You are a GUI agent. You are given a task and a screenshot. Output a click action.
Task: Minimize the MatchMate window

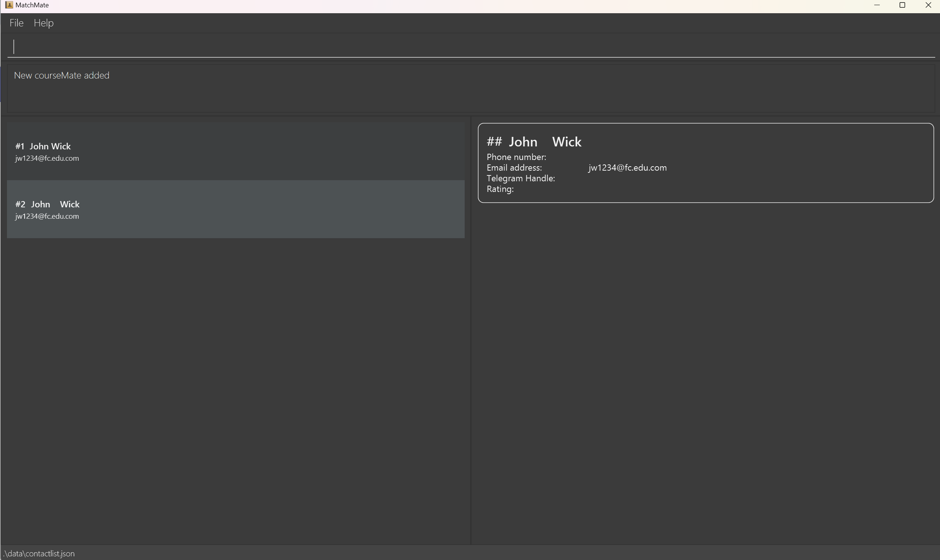(x=877, y=5)
